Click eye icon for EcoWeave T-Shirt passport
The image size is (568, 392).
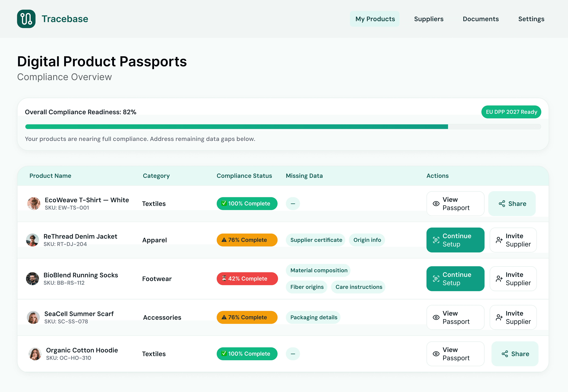436,204
